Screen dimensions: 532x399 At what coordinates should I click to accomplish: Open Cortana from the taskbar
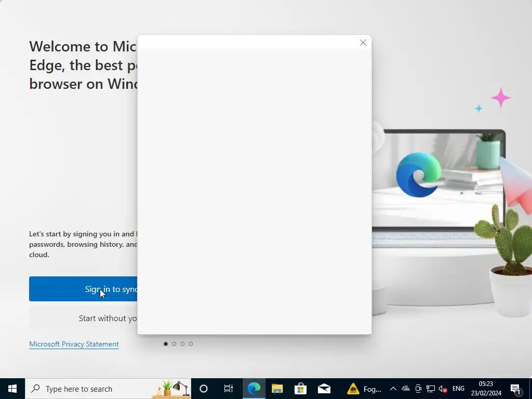coord(204,389)
